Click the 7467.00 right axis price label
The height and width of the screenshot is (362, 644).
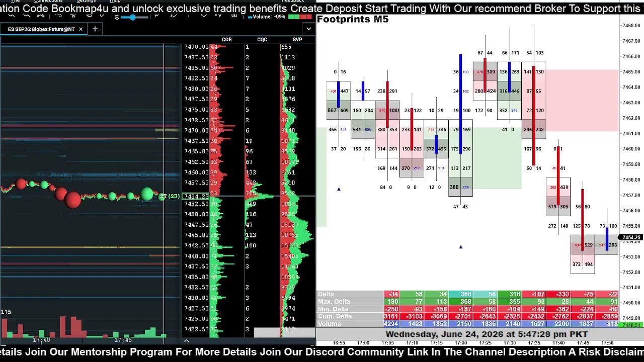(x=631, y=41)
